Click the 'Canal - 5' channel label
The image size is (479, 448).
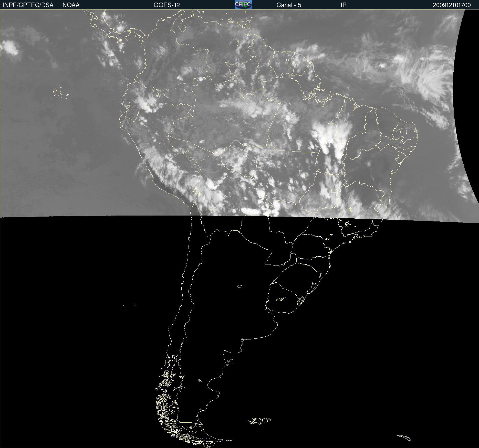(x=289, y=5)
